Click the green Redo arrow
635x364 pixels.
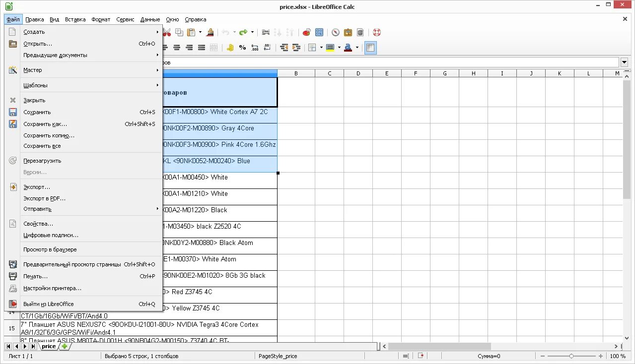[x=243, y=32]
